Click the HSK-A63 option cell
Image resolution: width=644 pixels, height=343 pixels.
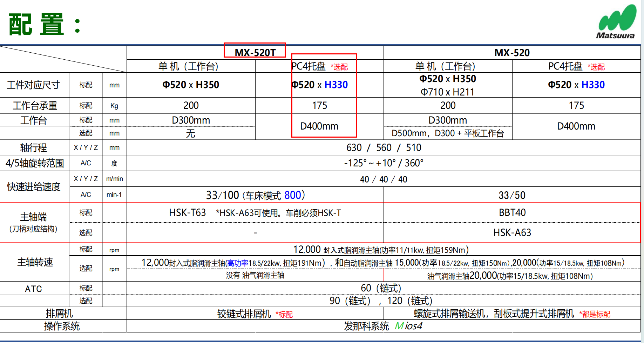512,232
